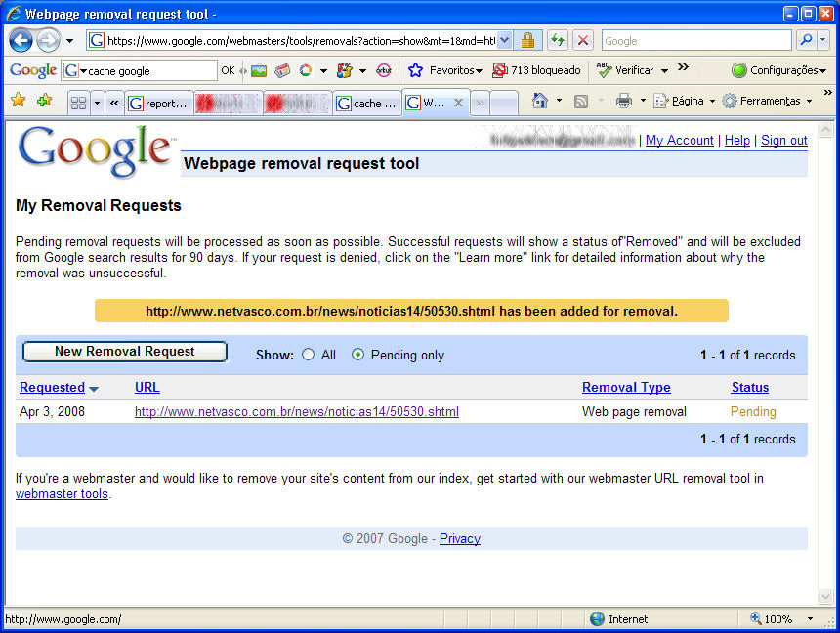The image size is (840, 633).
Task: Switch to the report browser tab
Action: click(x=158, y=103)
